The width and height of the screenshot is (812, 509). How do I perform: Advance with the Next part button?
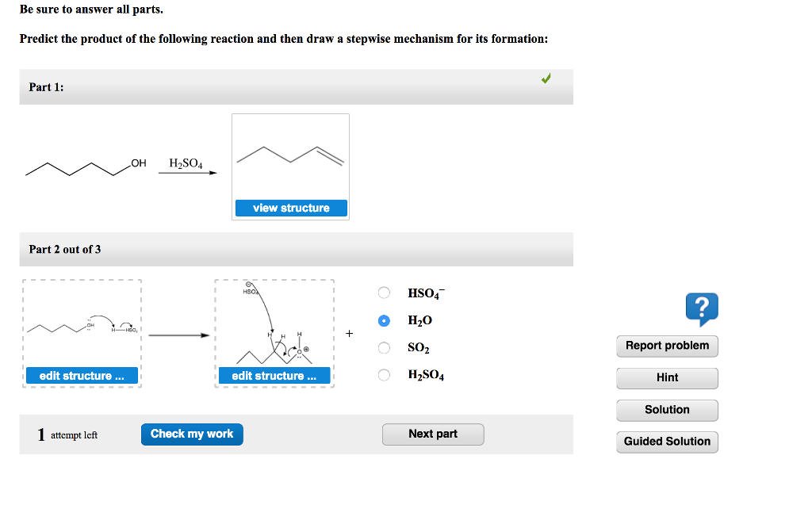(433, 434)
